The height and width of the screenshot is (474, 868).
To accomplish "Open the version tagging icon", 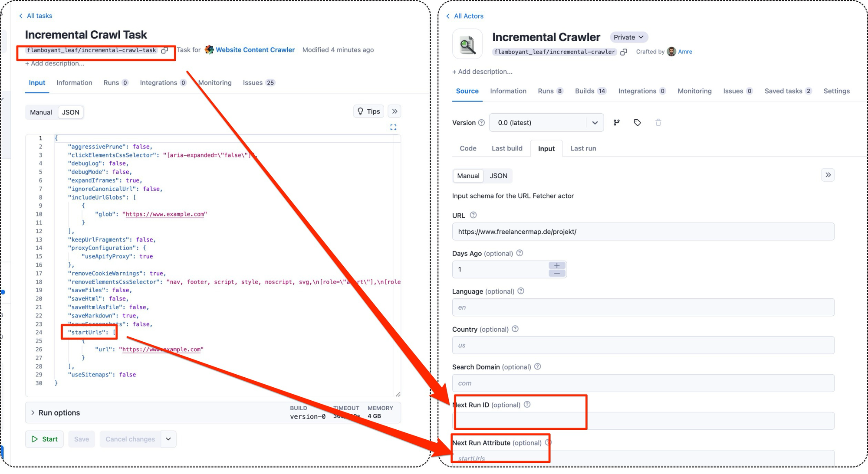I will [x=637, y=122].
